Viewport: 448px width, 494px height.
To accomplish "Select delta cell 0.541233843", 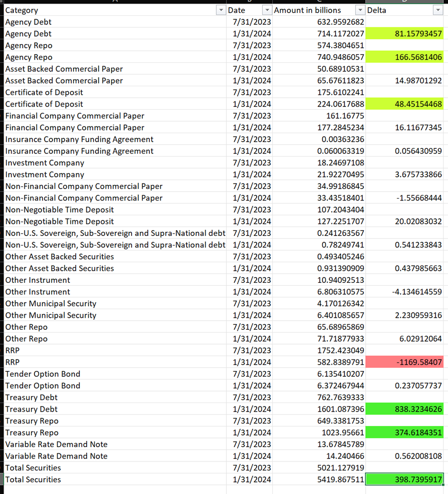I will coord(404,245).
